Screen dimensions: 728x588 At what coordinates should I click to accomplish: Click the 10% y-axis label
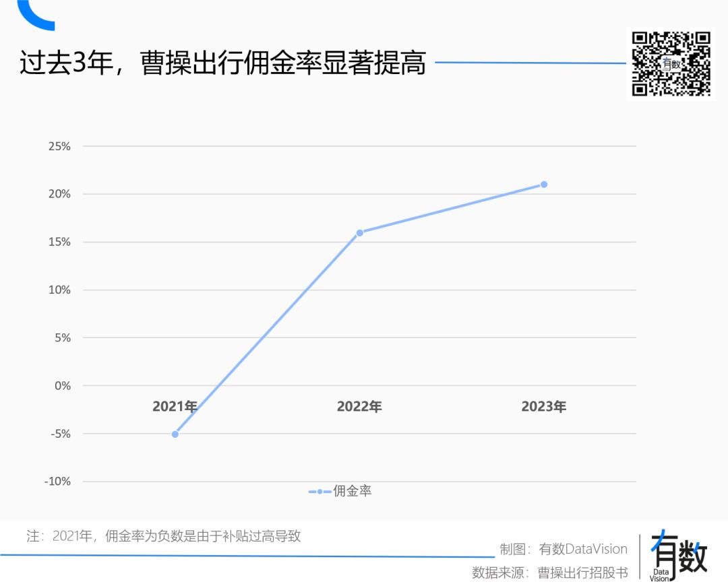point(59,290)
